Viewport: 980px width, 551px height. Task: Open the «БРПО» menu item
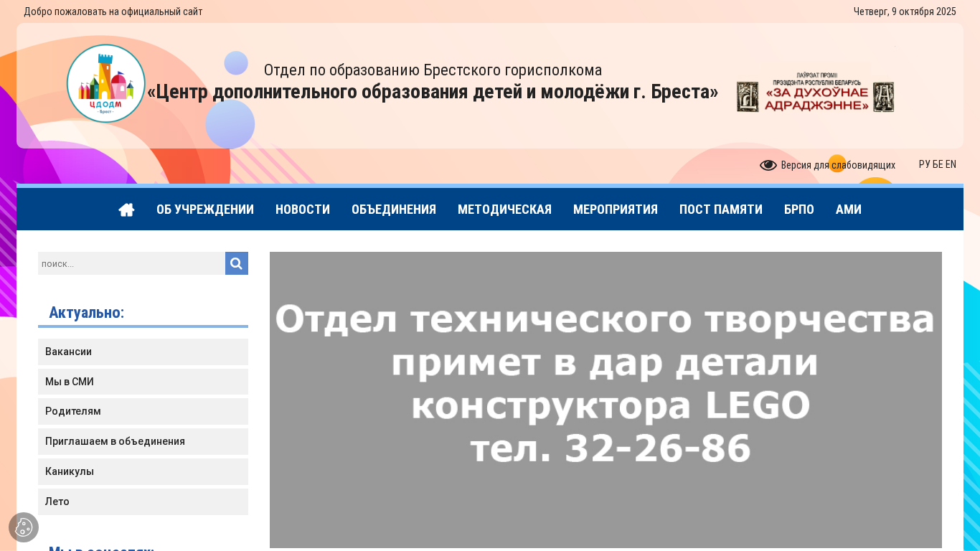click(x=799, y=209)
